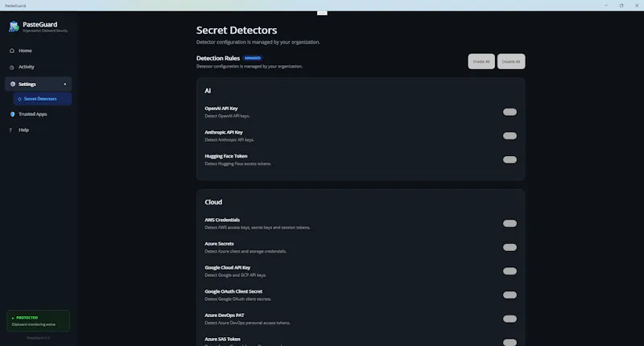The height and width of the screenshot is (346, 644).
Task: Click the MANAGED badge next to Detection Rules
Action: click(x=253, y=58)
